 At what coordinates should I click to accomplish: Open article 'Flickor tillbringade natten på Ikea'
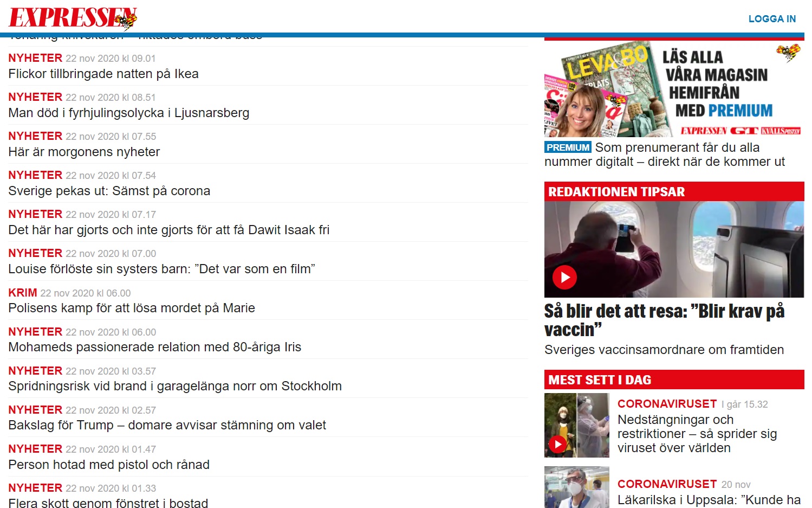[x=103, y=74]
